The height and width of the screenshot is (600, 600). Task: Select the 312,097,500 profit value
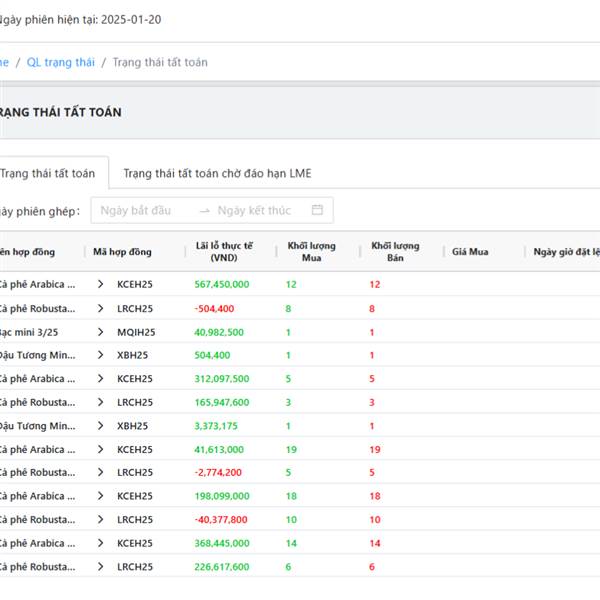coord(222,378)
